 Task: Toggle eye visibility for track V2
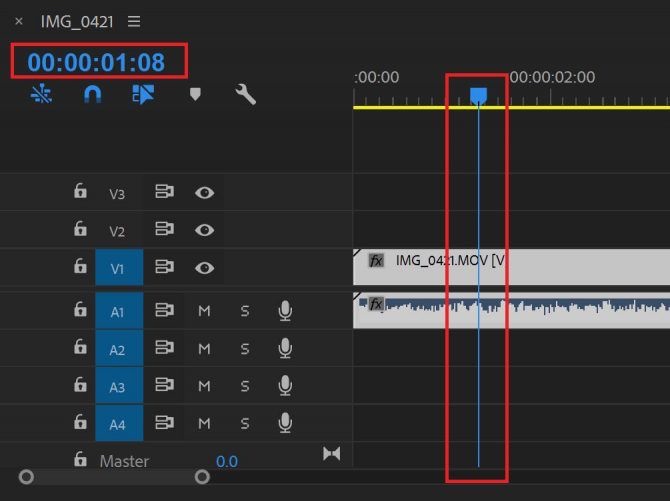(x=204, y=230)
